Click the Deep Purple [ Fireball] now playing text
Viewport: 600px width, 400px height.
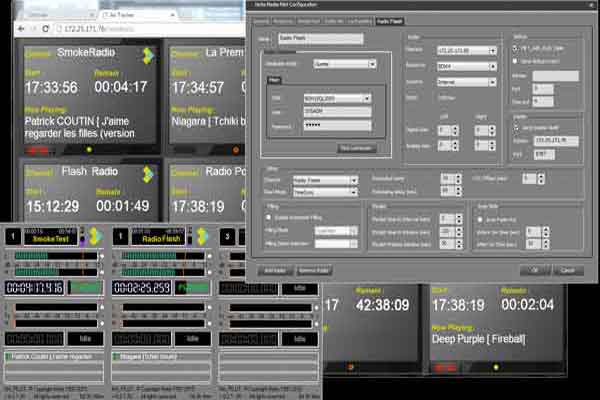(479, 339)
